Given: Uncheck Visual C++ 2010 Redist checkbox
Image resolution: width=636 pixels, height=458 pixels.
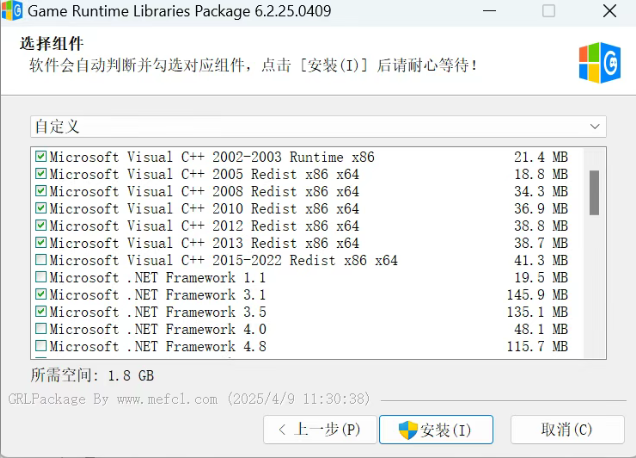Looking at the screenshot, I should pos(41,208).
